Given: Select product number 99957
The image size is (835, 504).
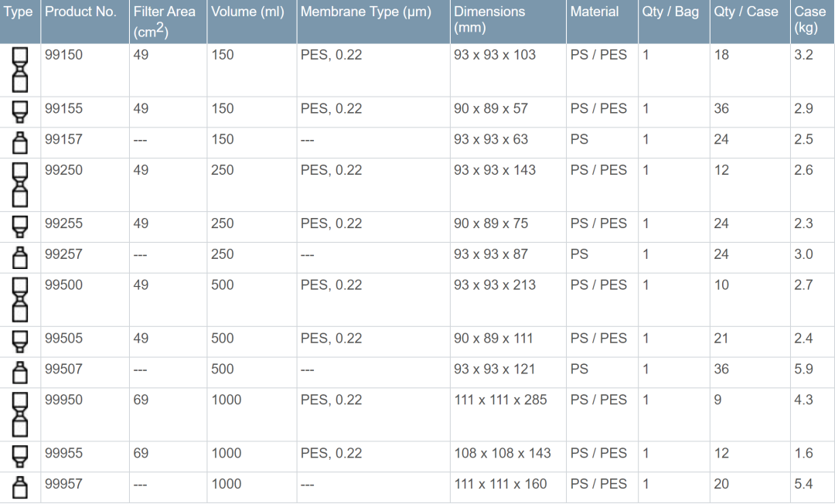Looking at the screenshot, I should [63, 485].
